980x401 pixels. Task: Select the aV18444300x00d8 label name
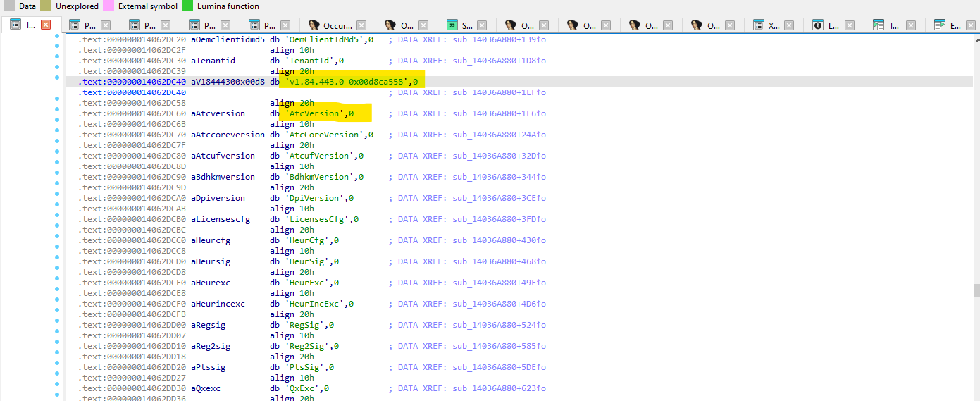coord(228,82)
